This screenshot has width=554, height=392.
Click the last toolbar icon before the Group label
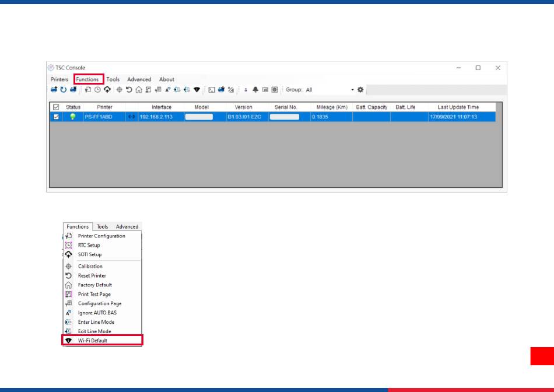pos(275,90)
